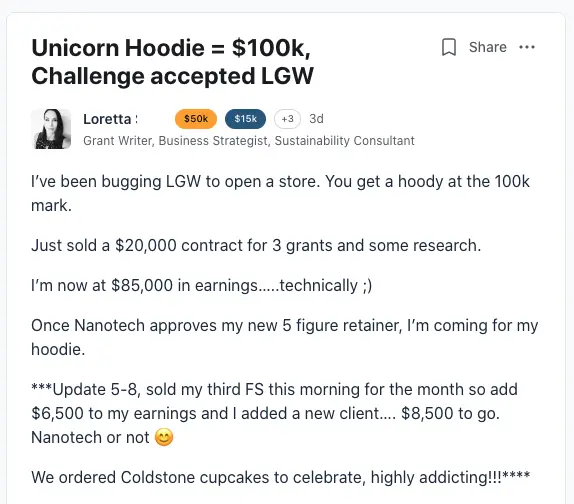
Task: Click the Coldstone cupcakes sentence
Action: point(280,477)
